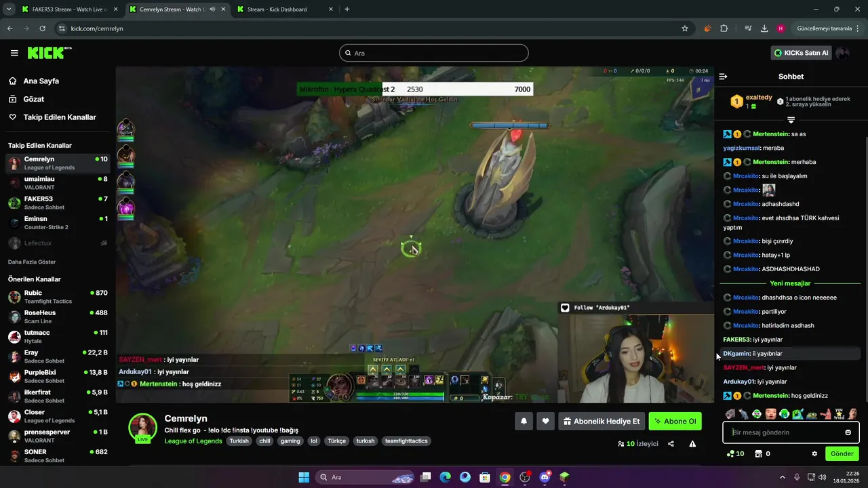
Task: Click Abonelik Hediye Et button
Action: point(601,421)
